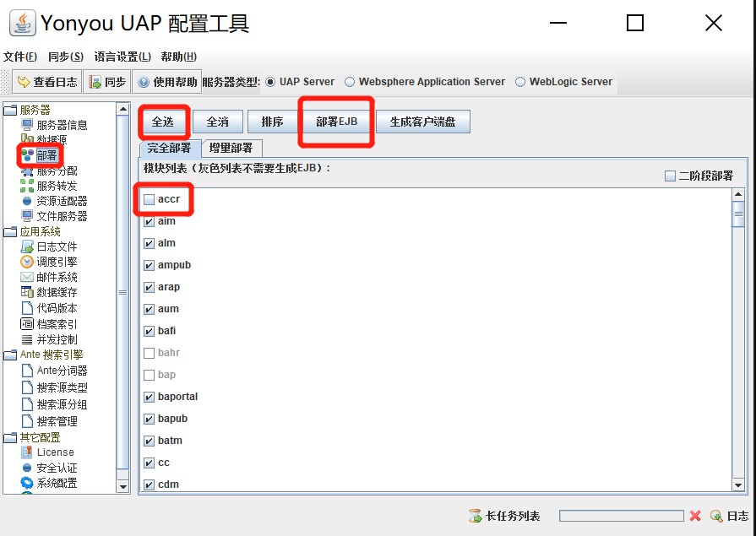Open 使用帮助 from the toolbar

pos(166,82)
